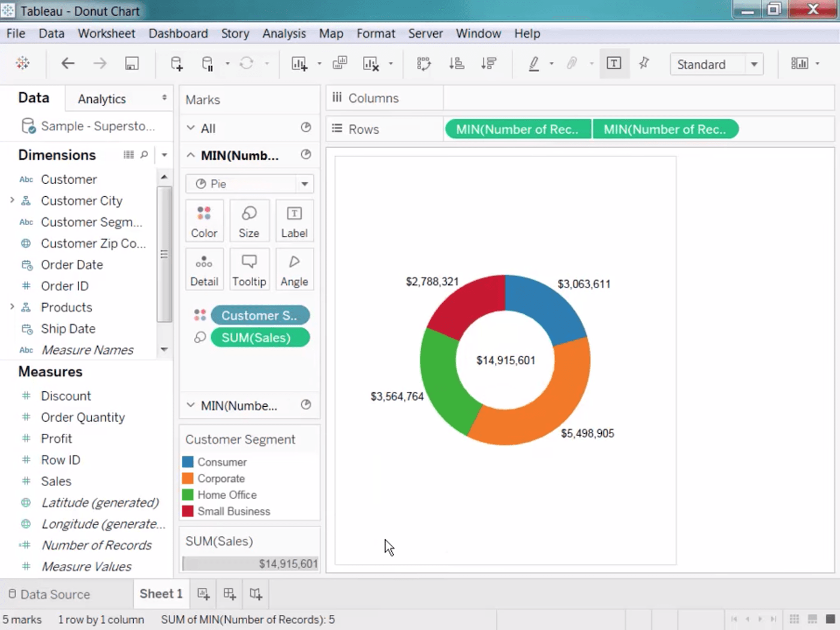The height and width of the screenshot is (630, 840).
Task: Create a new worksheet from the toolbar
Action: tap(299, 63)
